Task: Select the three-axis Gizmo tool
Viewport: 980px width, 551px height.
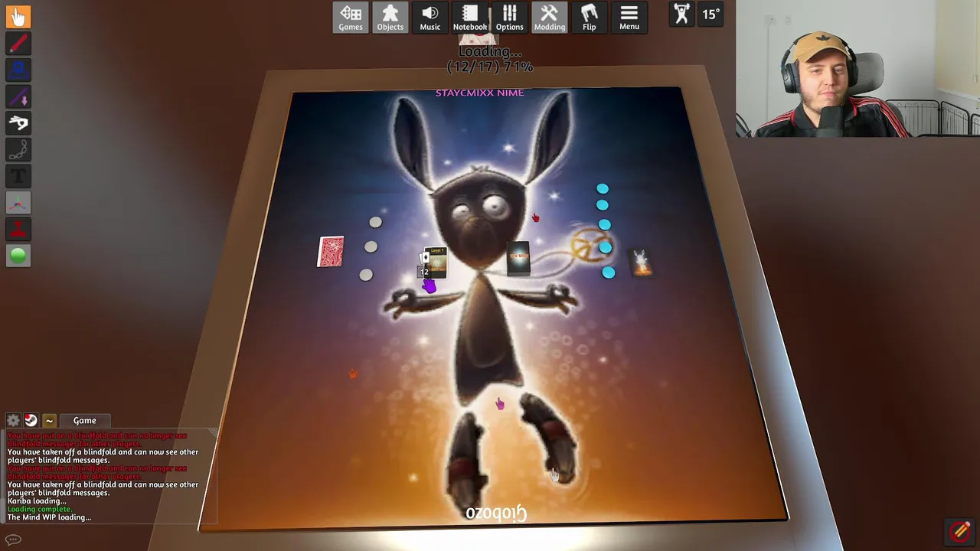Action: pos(18,203)
